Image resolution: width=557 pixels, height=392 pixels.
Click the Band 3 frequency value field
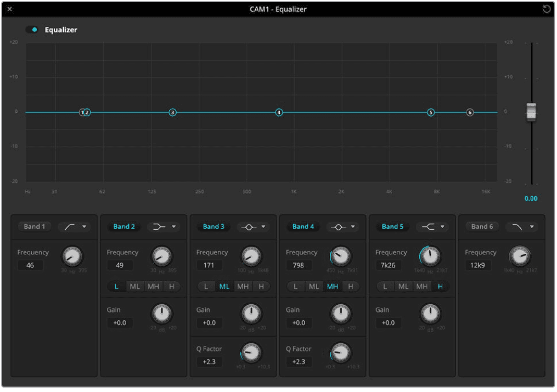pyautogui.click(x=209, y=265)
